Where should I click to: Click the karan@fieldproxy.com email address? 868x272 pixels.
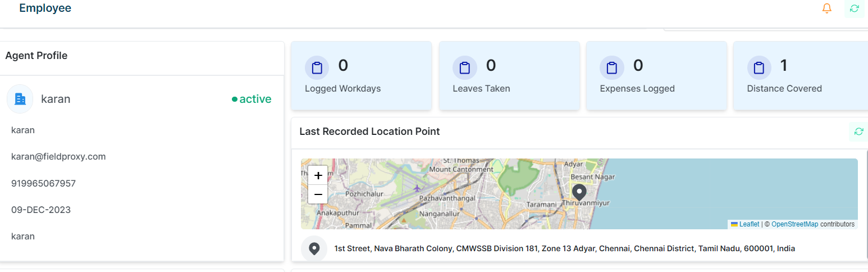pos(58,156)
